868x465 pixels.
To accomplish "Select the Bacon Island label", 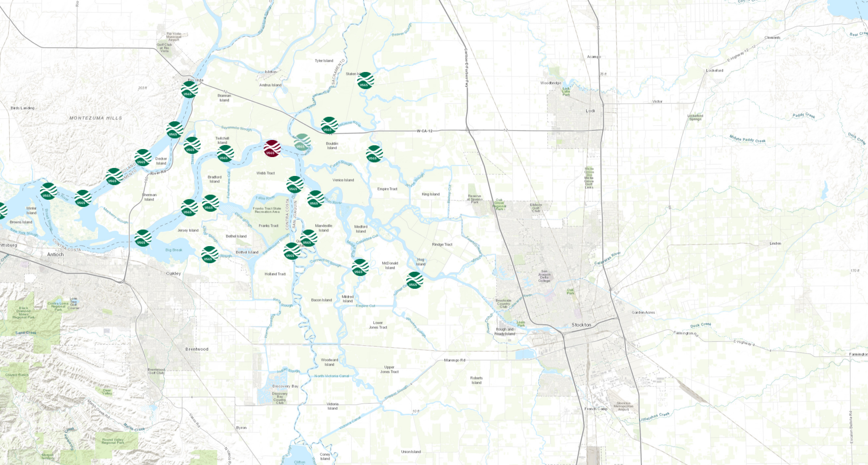I will tap(321, 300).
